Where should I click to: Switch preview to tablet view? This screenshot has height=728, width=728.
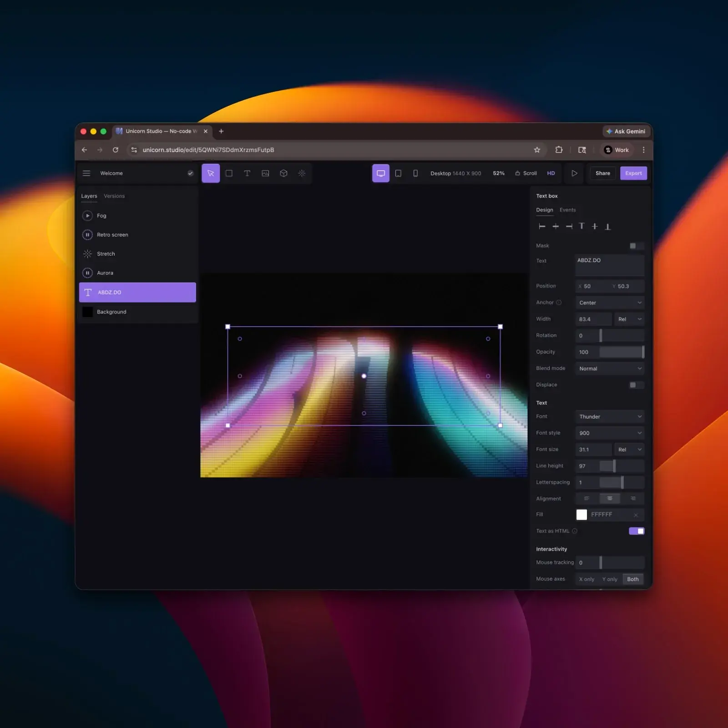tap(399, 173)
